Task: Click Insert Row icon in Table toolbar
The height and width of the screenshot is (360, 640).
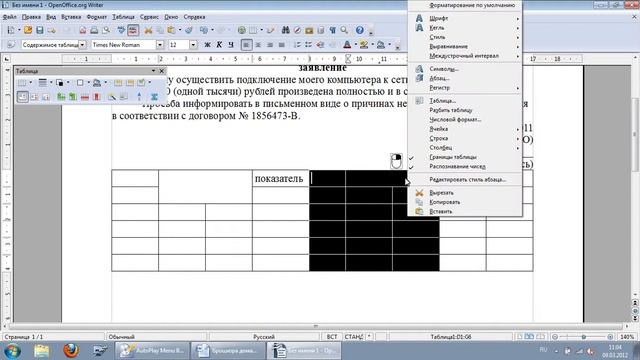Action: (61, 97)
